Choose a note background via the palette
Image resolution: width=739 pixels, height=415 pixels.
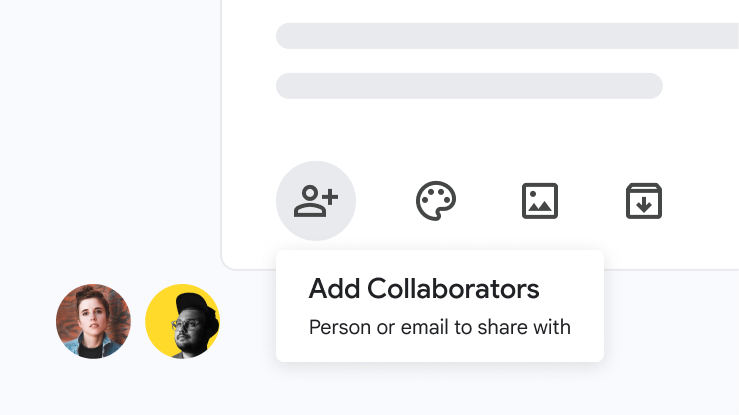436,201
